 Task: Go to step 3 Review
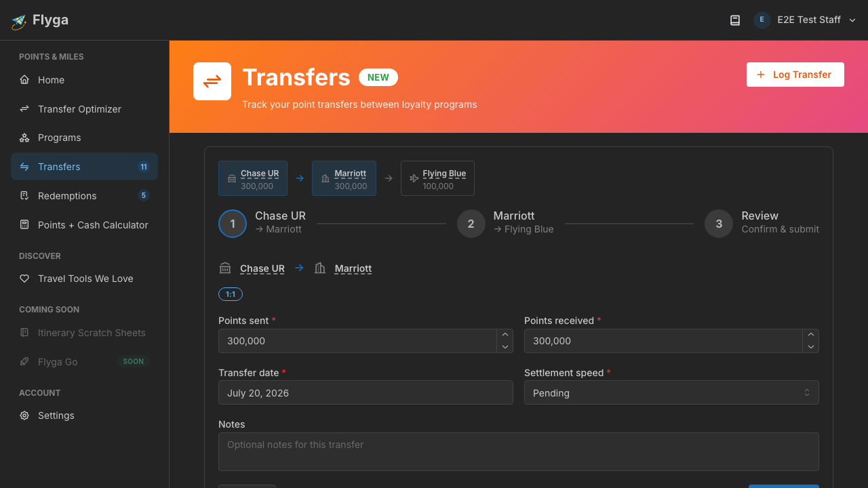[762, 223]
